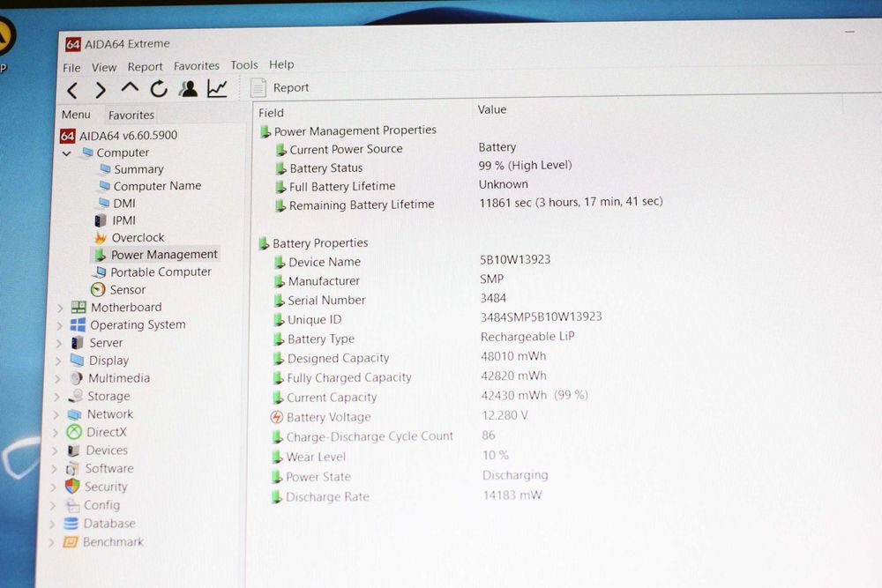Screen dimensions: 882x588
Task: Expand the Operating System tree node
Action: point(60,325)
